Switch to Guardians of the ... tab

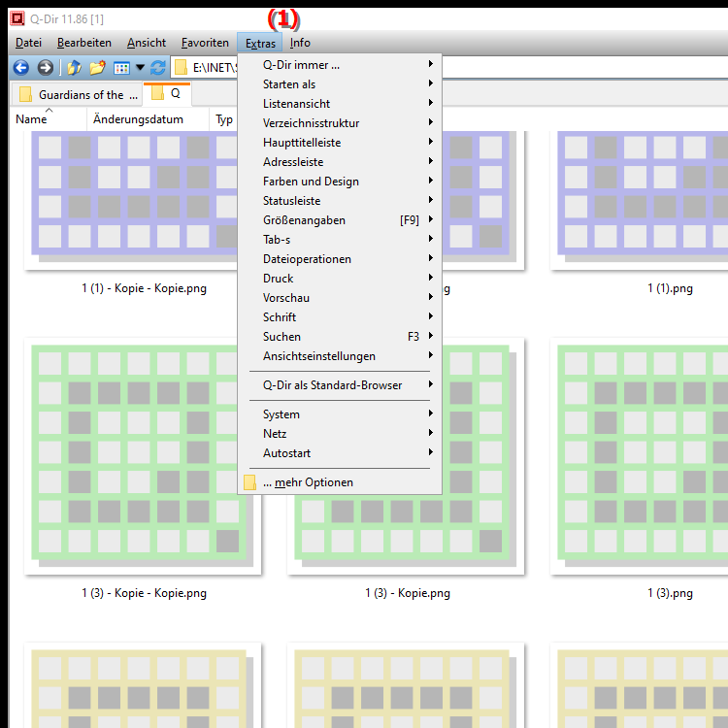(77, 95)
